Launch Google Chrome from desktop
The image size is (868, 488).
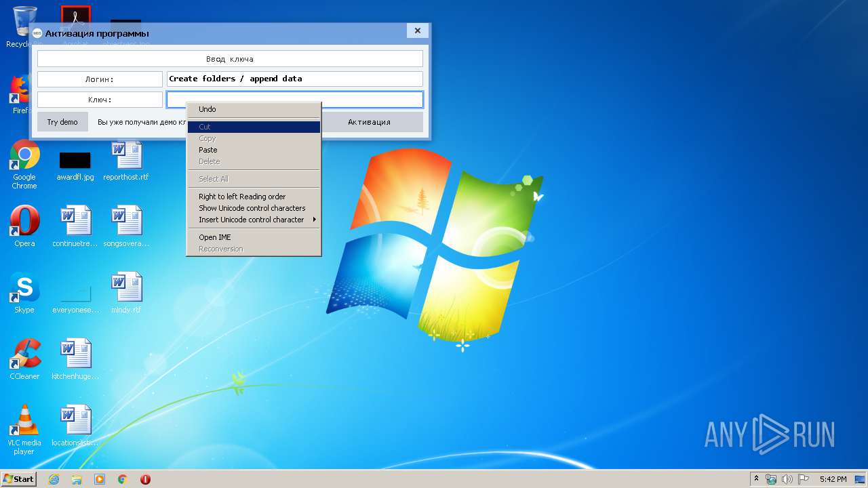(x=24, y=165)
